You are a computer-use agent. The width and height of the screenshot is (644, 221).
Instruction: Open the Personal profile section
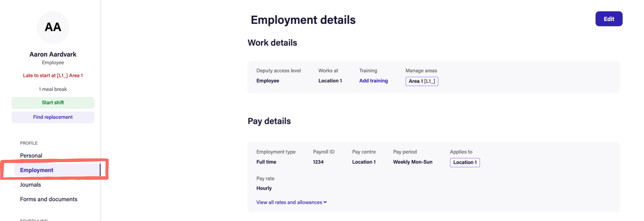click(x=31, y=155)
